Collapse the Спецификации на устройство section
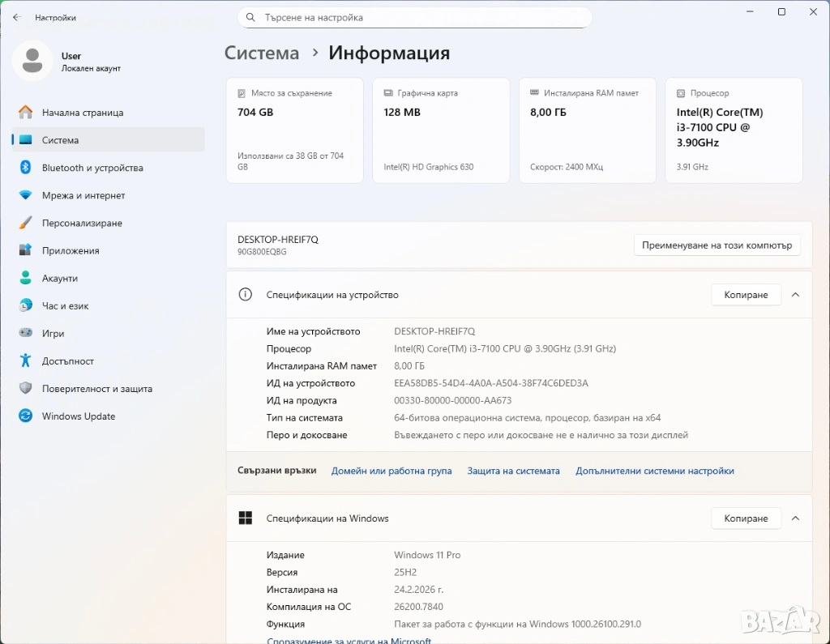Screen dimensions: 830x644 click(x=795, y=295)
